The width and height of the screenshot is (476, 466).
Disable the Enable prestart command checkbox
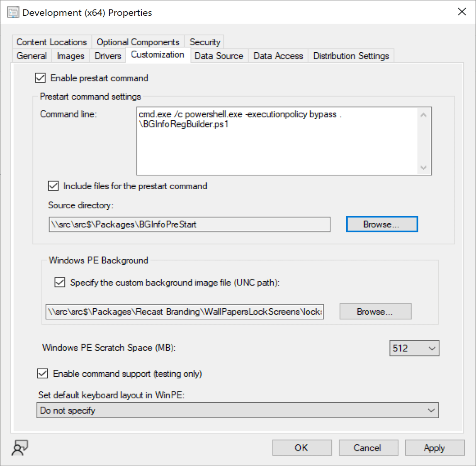point(40,78)
